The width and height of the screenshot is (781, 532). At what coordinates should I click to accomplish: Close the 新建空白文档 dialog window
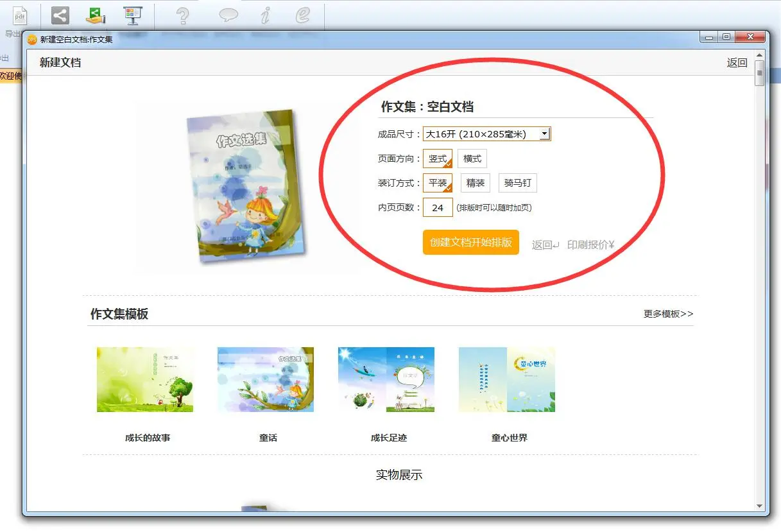pyautogui.click(x=749, y=38)
